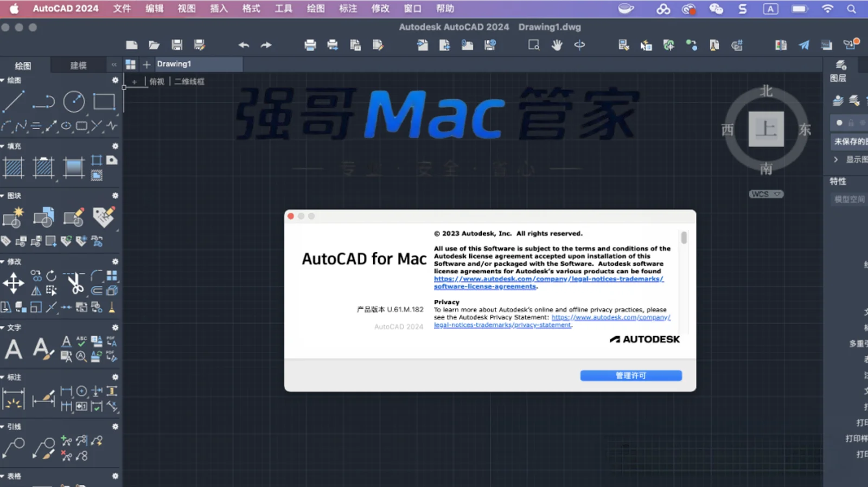Add a new drawing tab
Screen dimensions: 868x487
pos(146,65)
